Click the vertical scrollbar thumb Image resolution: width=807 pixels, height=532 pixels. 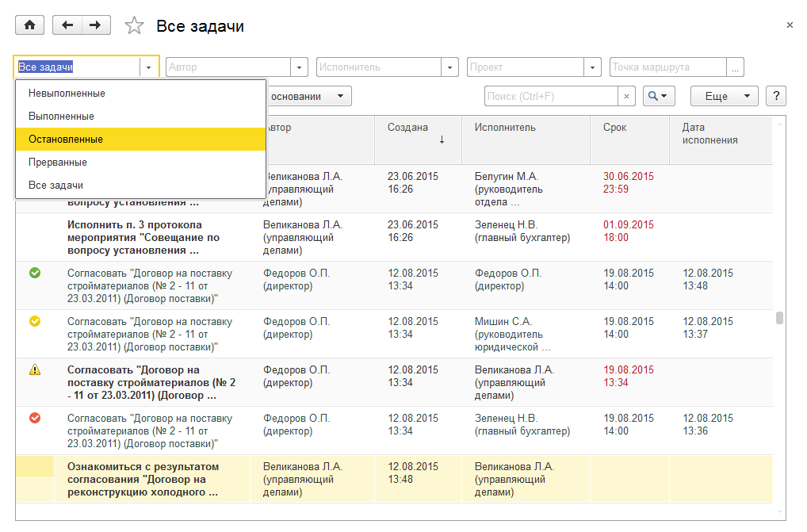point(779,318)
